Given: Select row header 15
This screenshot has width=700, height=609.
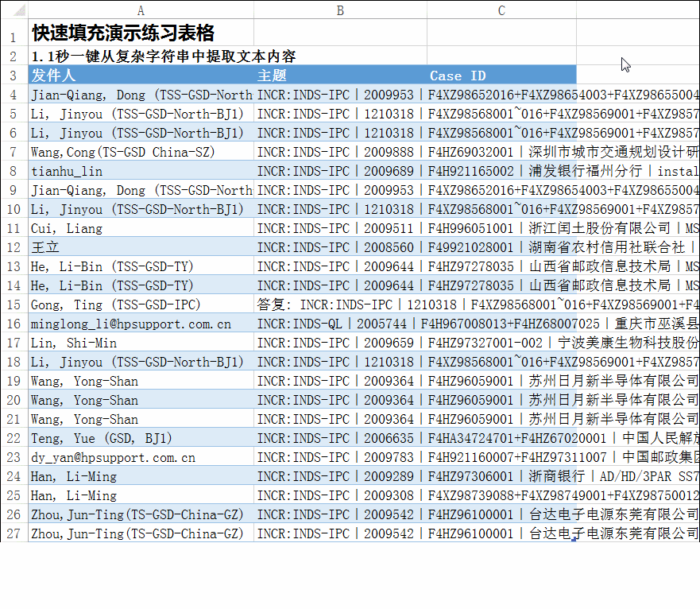Looking at the screenshot, I should (x=14, y=304).
